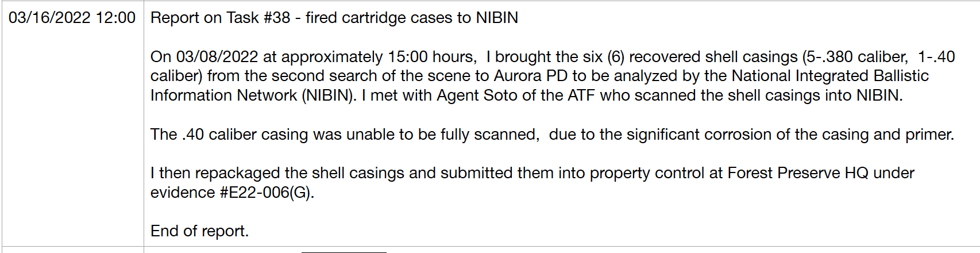Click "NIBIN" in the report title line
Image resolution: width=980 pixels, height=253 pixels.
(x=497, y=18)
